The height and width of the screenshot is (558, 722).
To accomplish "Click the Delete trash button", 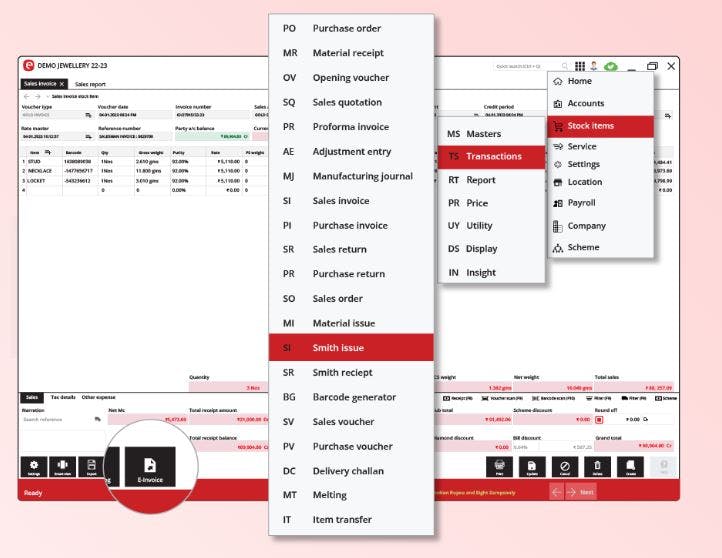I will (x=597, y=467).
